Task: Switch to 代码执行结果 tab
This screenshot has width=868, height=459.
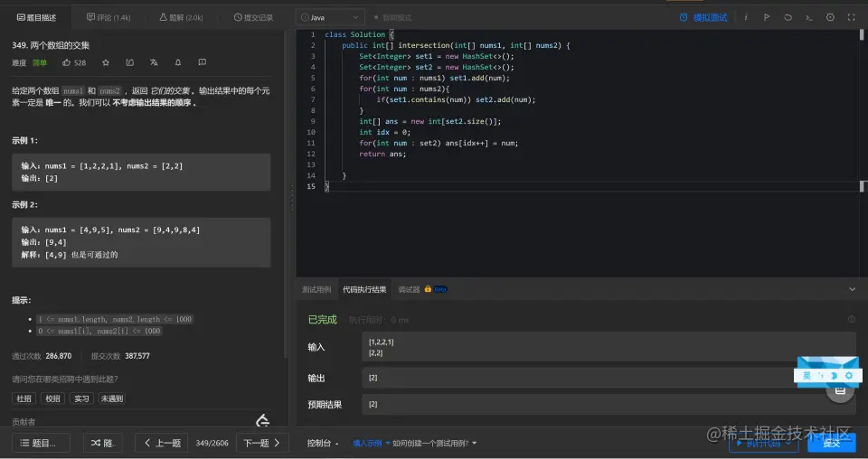Action: [x=364, y=289]
